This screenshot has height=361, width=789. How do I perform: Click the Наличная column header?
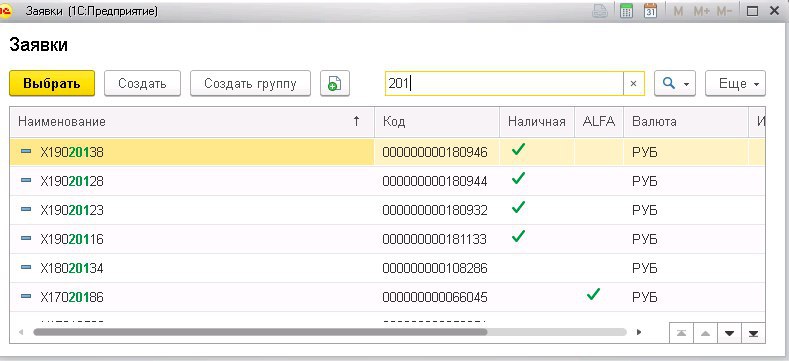pyautogui.click(x=536, y=121)
